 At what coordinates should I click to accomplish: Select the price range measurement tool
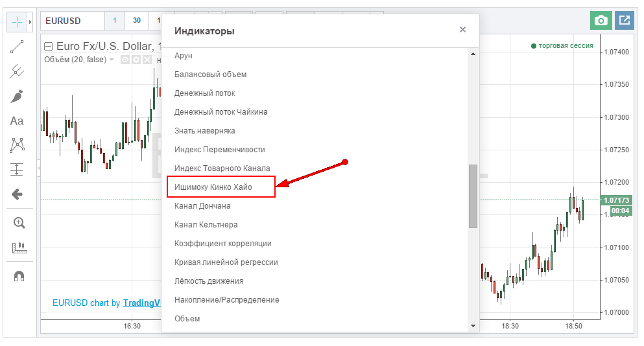click(x=17, y=170)
